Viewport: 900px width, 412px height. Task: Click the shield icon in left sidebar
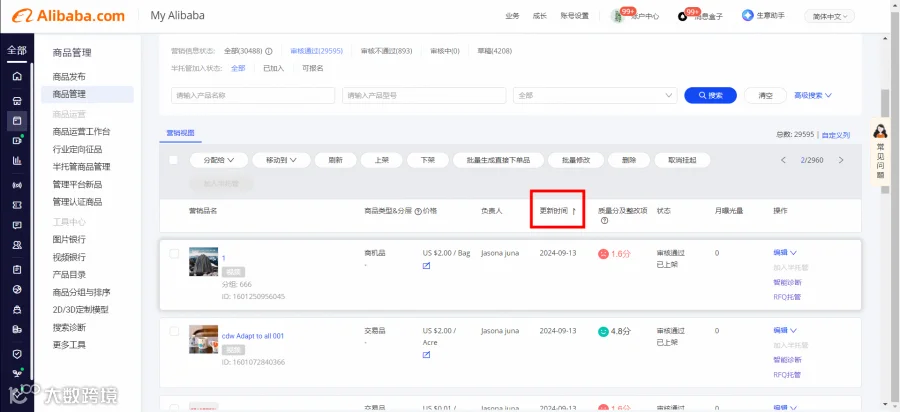(x=17, y=354)
